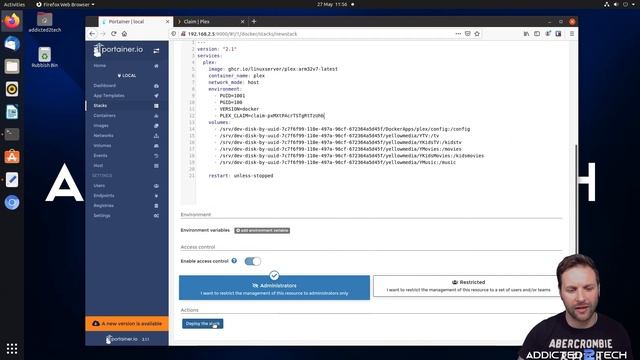Image resolution: width=640 pixels, height=360 pixels.
Task: Click the Deploy the stack button
Action: (x=202, y=324)
